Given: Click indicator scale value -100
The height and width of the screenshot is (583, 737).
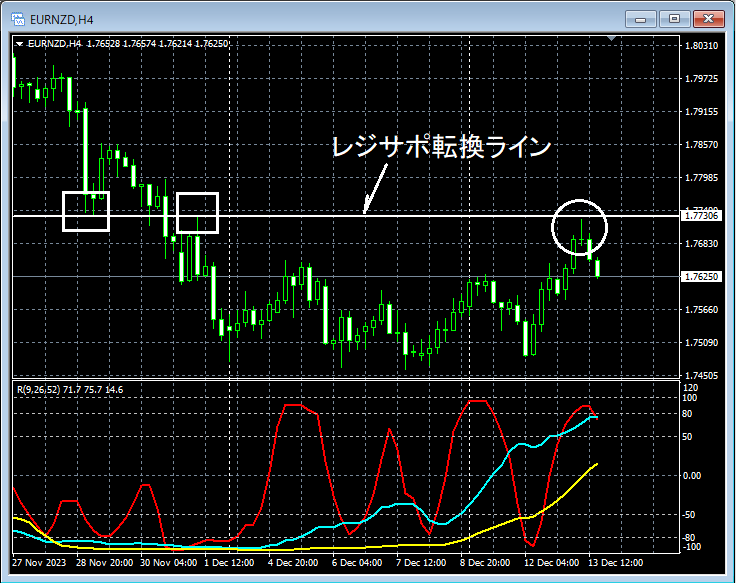Looking at the screenshot, I should 691,547.
